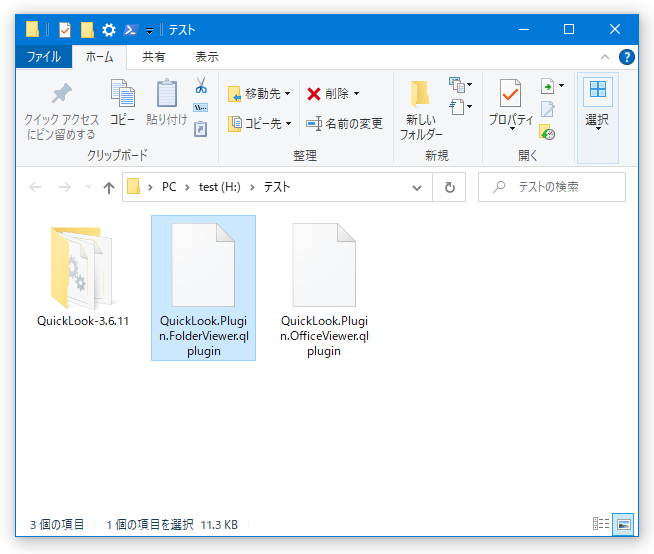Click test (H:) in the address bar

(220, 187)
